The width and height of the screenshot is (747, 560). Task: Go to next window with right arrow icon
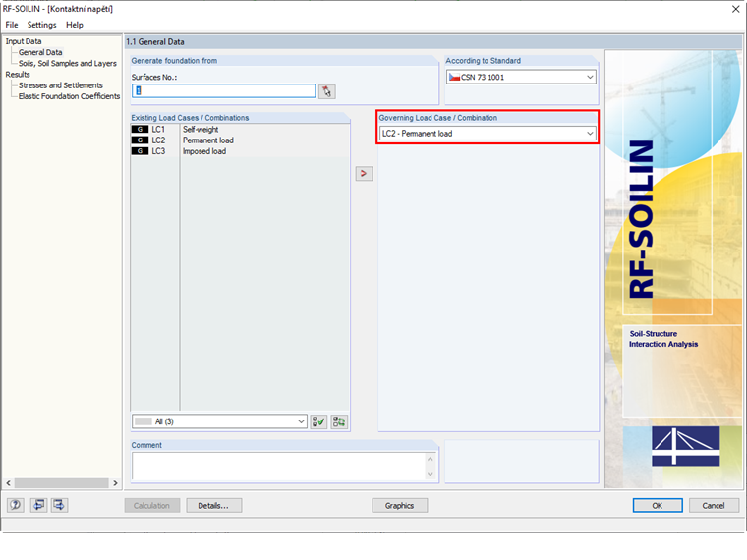point(59,505)
